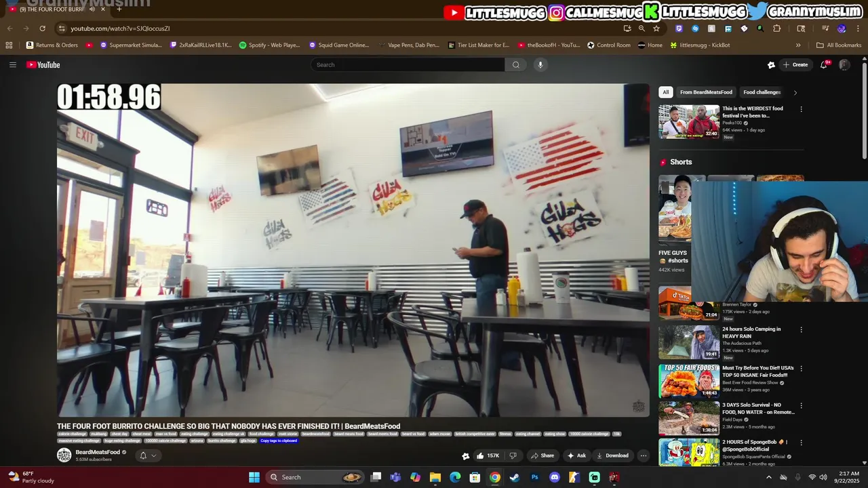Open the 'TOP 50 FAIR FOODS' thumbnail
The width and height of the screenshot is (868, 488).
[689, 382]
